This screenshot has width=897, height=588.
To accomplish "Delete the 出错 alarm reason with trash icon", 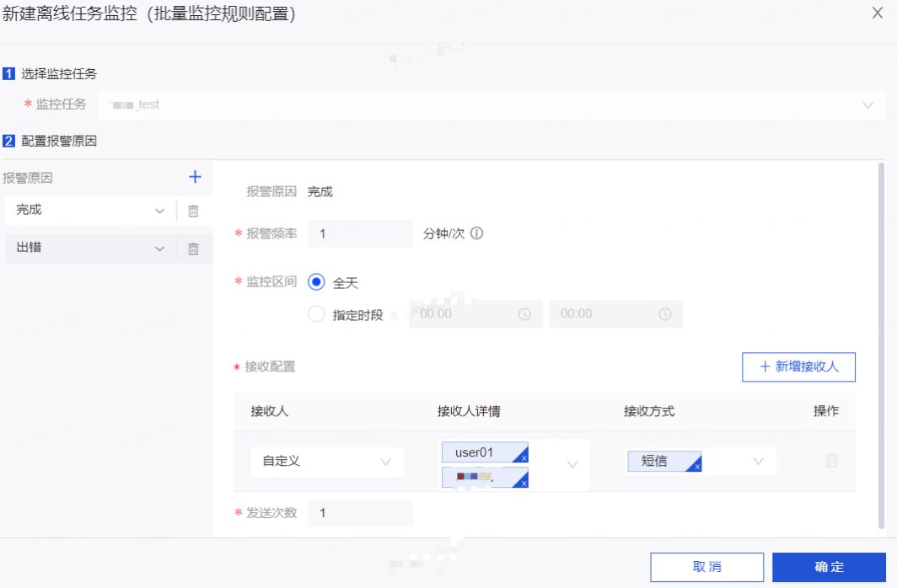I will click(x=193, y=249).
